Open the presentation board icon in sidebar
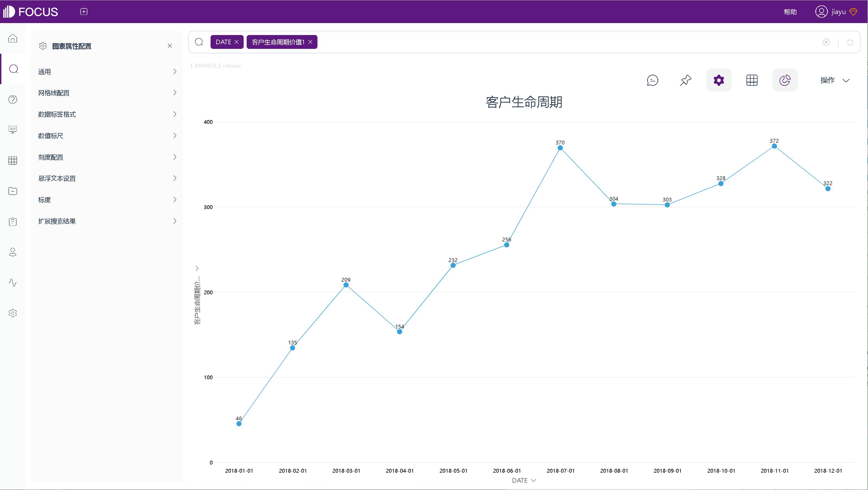The width and height of the screenshot is (868, 490). [x=12, y=129]
